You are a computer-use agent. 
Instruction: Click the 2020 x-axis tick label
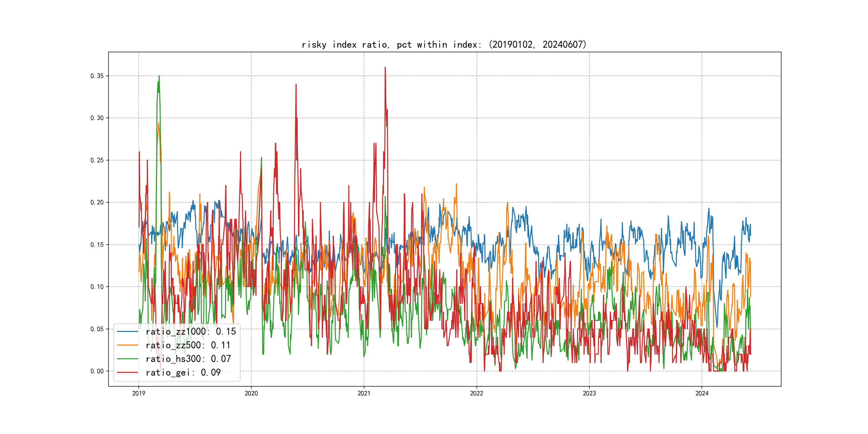click(x=251, y=393)
